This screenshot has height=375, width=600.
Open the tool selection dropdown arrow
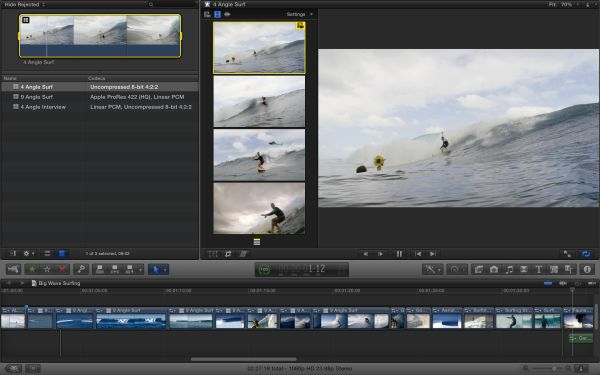click(165, 270)
